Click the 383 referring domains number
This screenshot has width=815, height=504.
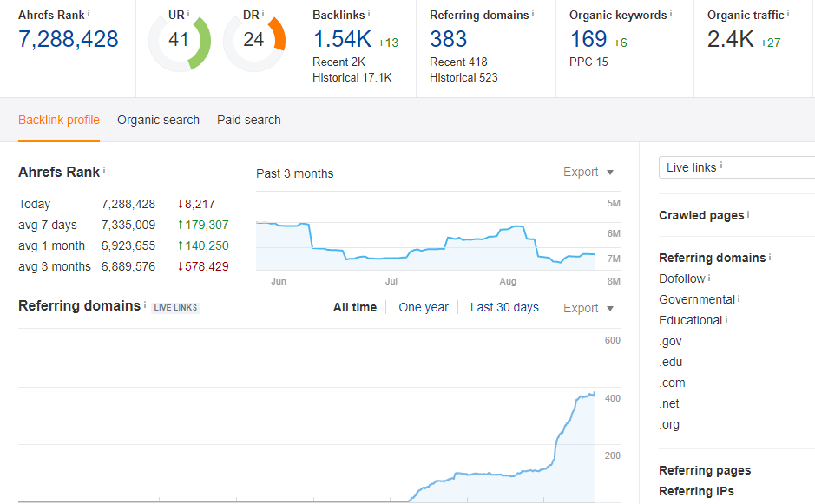pyautogui.click(x=449, y=39)
